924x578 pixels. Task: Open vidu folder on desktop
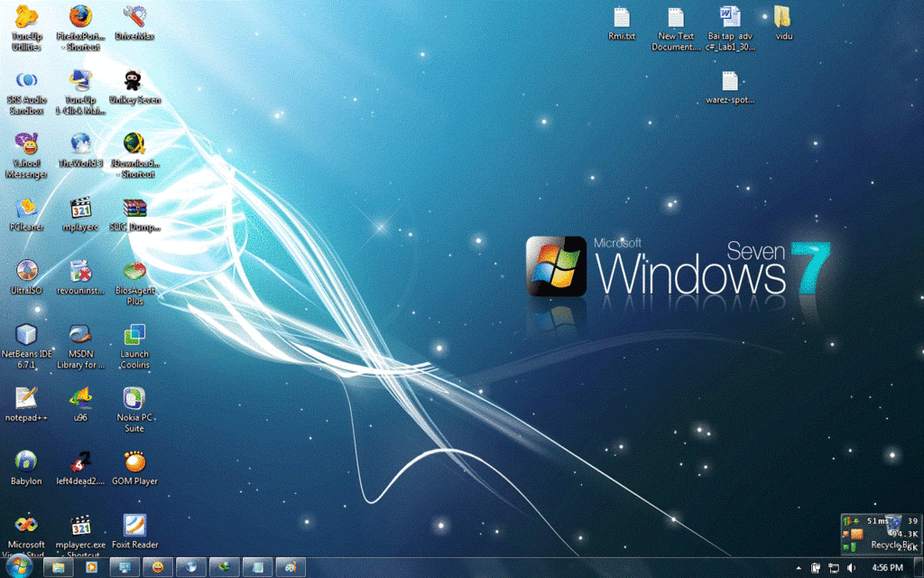[x=783, y=23]
